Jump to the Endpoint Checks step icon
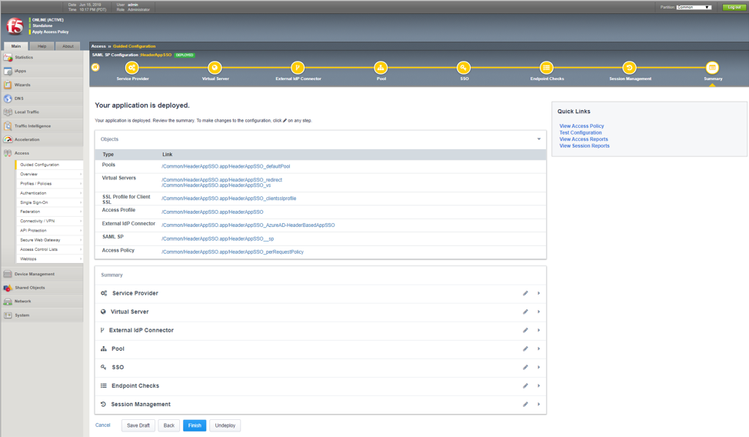 tap(547, 67)
